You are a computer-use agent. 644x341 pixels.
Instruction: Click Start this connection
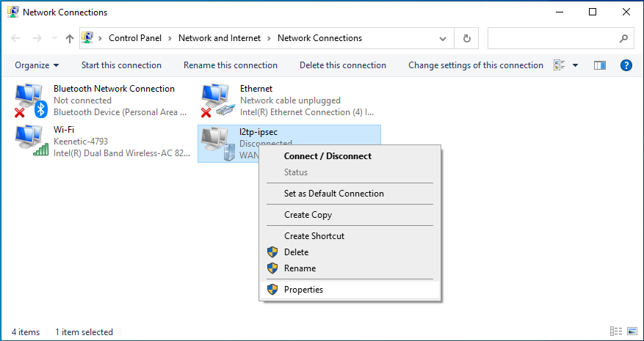point(121,65)
